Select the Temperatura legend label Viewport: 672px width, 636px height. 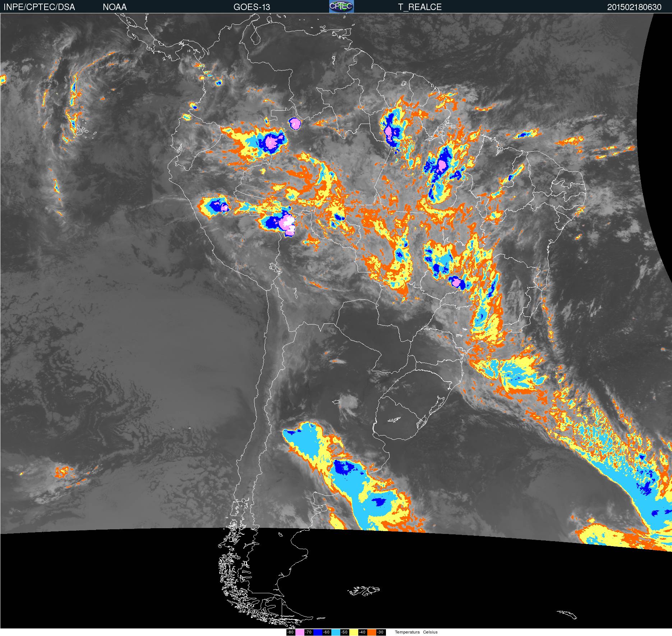click(x=407, y=632)
